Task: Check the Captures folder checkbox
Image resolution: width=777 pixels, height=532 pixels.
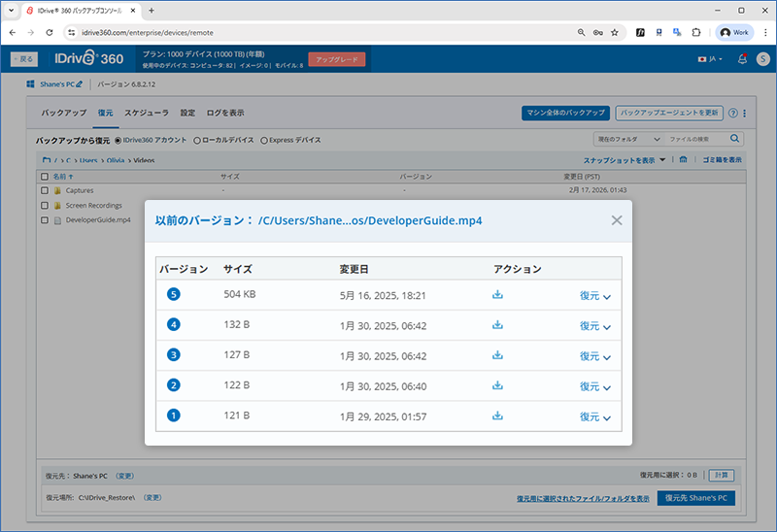Action: pyautogui.click(x=45, y=191)
